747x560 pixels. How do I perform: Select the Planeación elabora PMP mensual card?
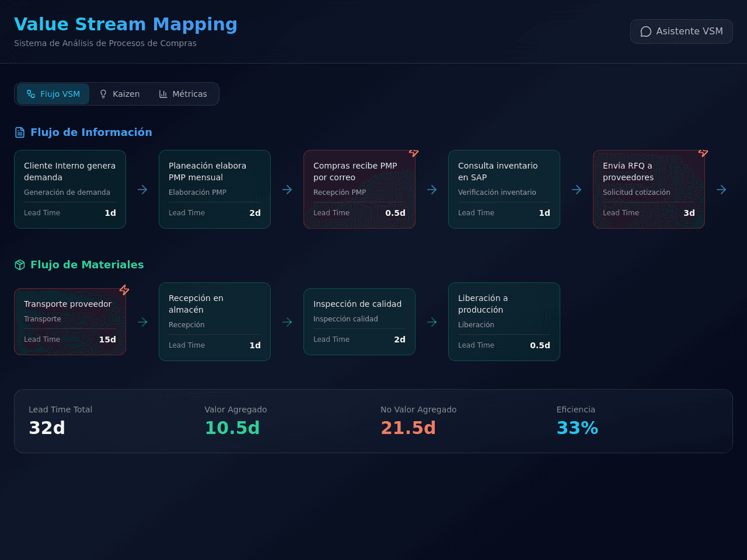point(215,190)
